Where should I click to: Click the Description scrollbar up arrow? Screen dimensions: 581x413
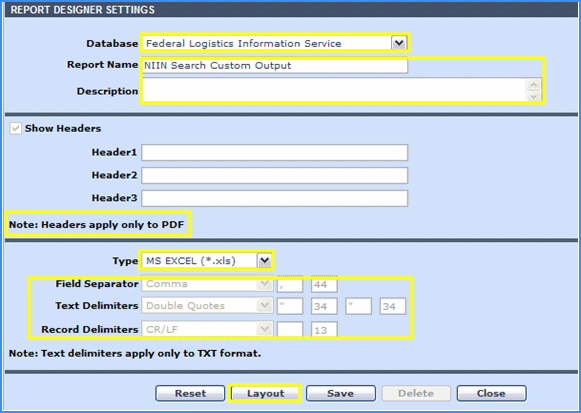tap(534, 84)
